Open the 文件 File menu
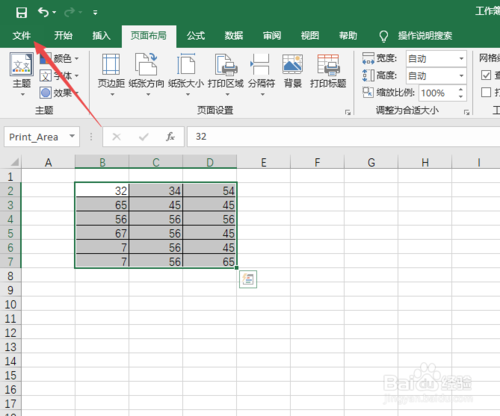The image size is (500, 416). tap(22, 36)
